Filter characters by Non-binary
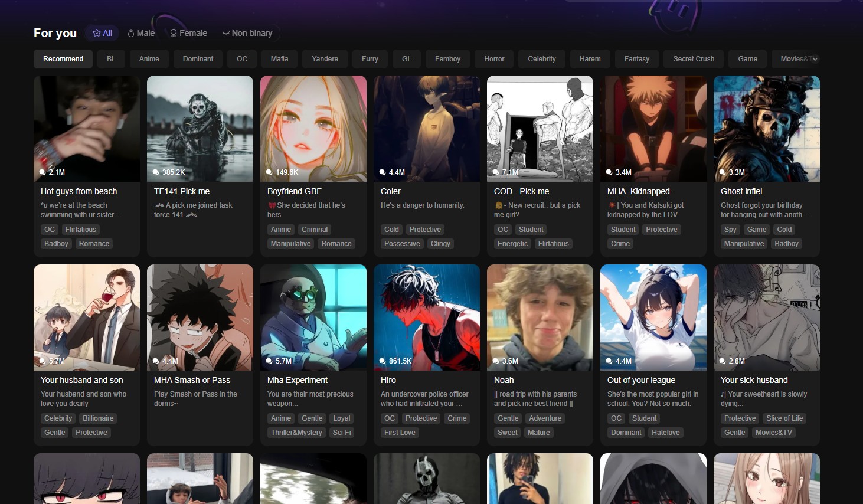 click(247, 33)
